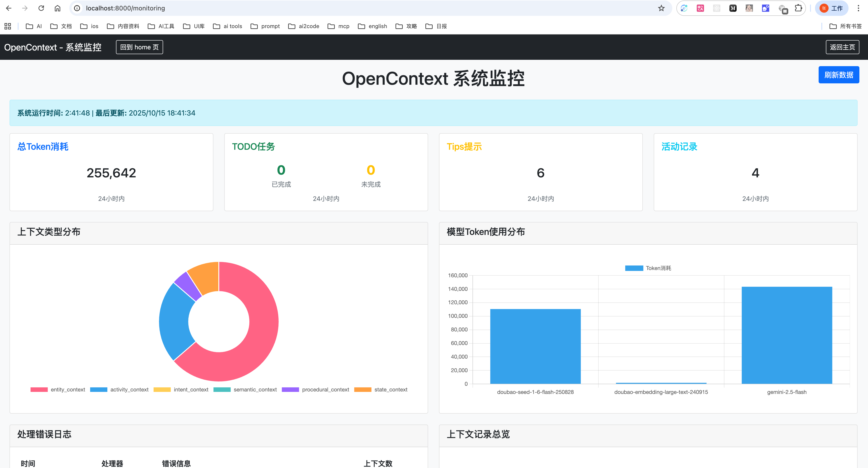Open the apps grid icon in bookmarks bar
The image size is (868, 468).
pos(8,26)
